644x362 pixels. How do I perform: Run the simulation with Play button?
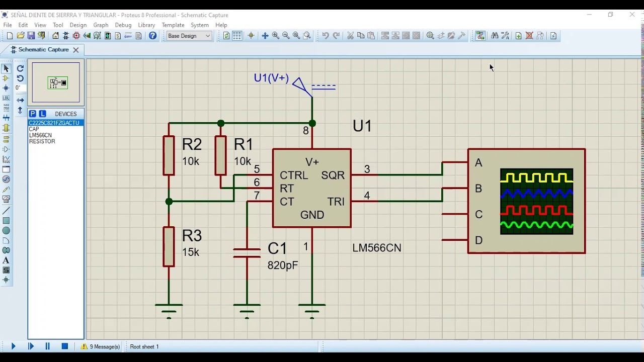click(x=14, y=346)
